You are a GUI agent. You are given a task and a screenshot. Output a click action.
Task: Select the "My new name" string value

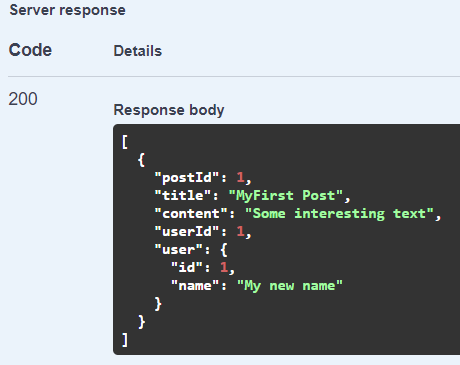pos(290,286)
